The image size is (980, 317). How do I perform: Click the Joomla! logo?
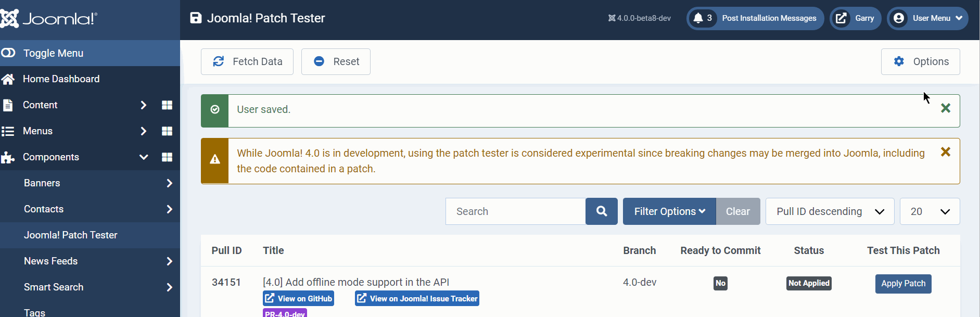[x=48, y=19]
